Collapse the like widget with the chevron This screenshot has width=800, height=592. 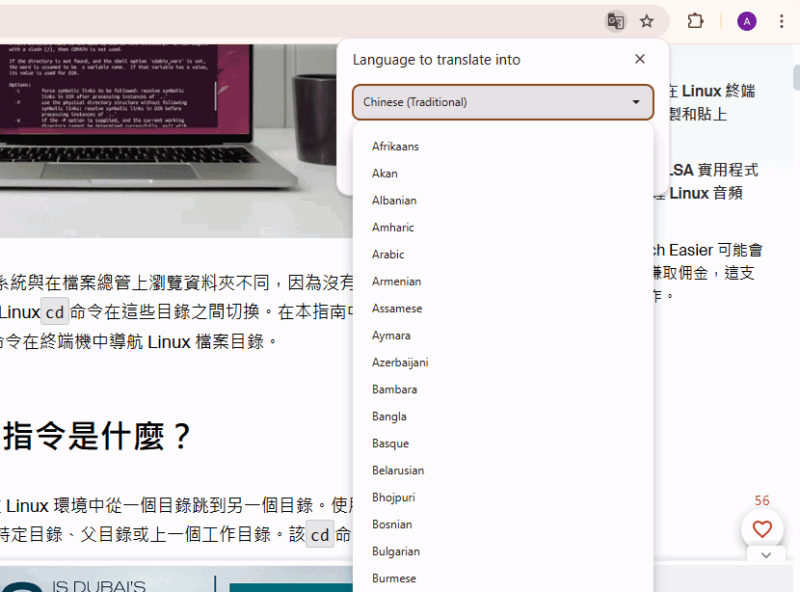(764, 555)
